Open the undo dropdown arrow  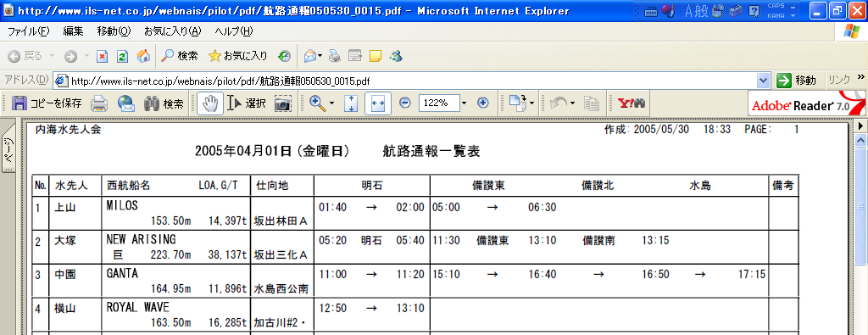click(572, 103)
